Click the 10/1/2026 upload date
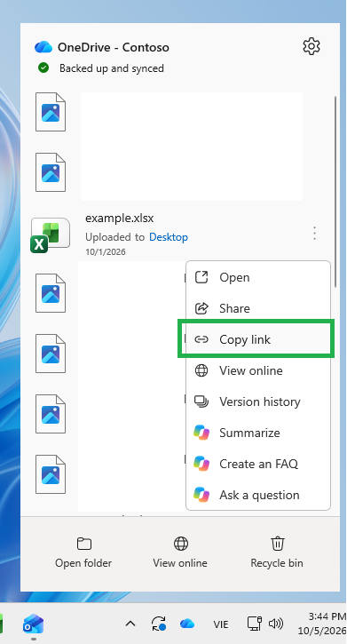The image size is (347, 644). pyautogui.click(x=106, y=251)
